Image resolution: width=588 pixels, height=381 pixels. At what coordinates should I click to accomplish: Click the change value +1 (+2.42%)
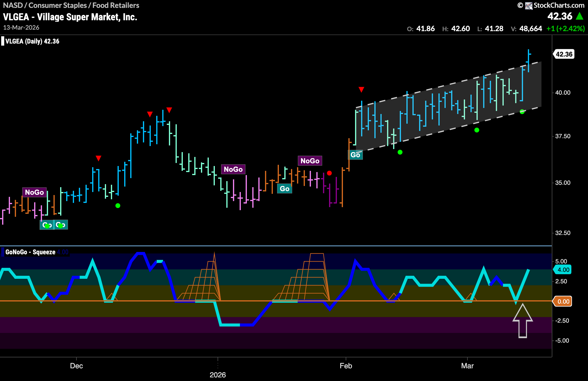[566, 29]
